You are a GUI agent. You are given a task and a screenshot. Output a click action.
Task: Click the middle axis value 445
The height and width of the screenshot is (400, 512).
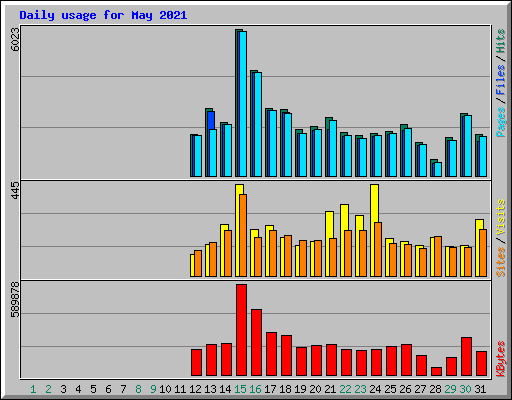point(15,191)
